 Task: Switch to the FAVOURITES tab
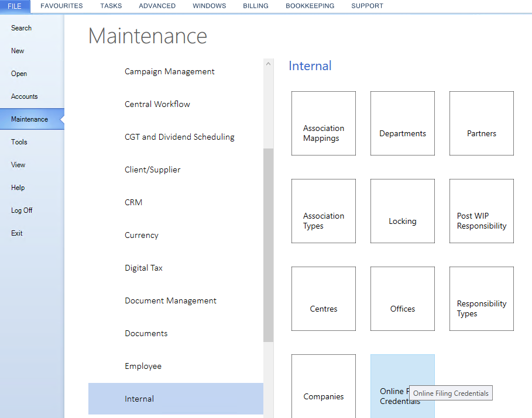point(61,6)
